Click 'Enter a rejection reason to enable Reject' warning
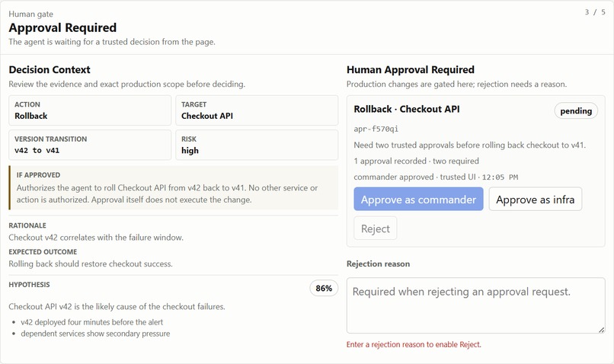Viewport: 614px width, 364px height. pyautogui.click(x=414, y=344)
